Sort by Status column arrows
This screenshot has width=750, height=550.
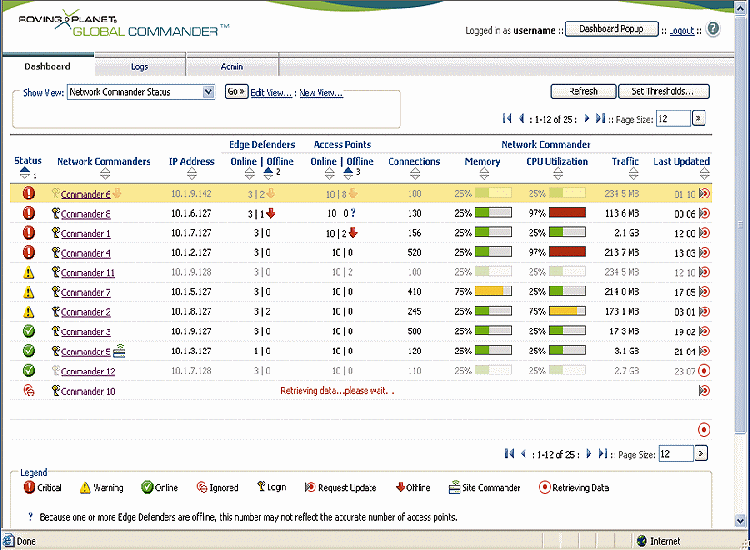coord(24,174)
